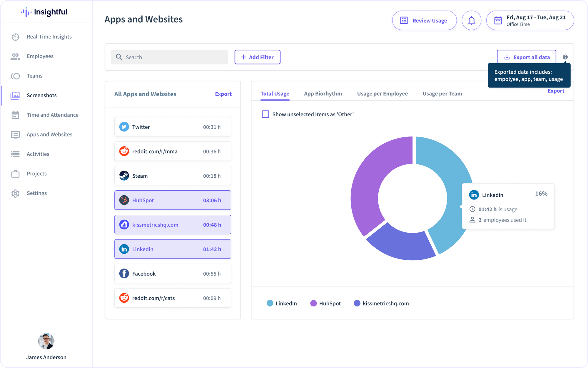Select the Usage per Team tab
The width and height of the screenshot is (588, 368).
442,93
